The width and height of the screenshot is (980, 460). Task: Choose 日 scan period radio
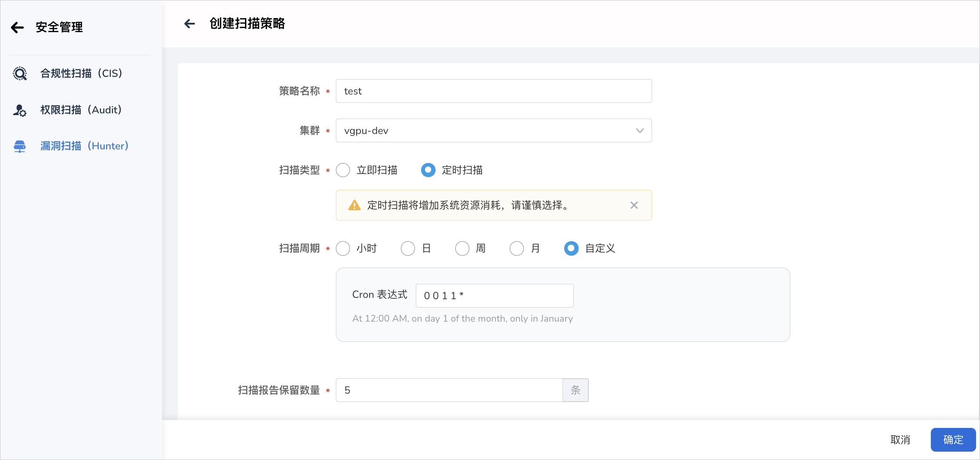click(408, 248)
